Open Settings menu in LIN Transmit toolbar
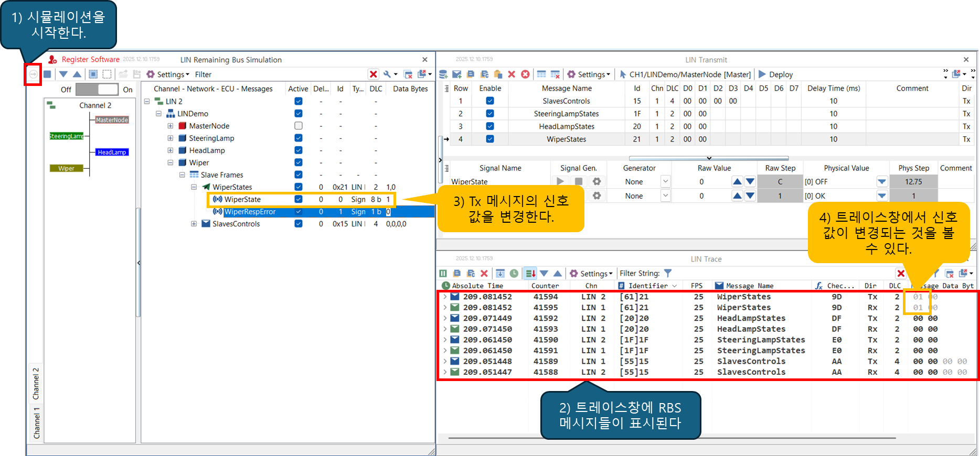 pyautogui.click(x=589, y=74)
